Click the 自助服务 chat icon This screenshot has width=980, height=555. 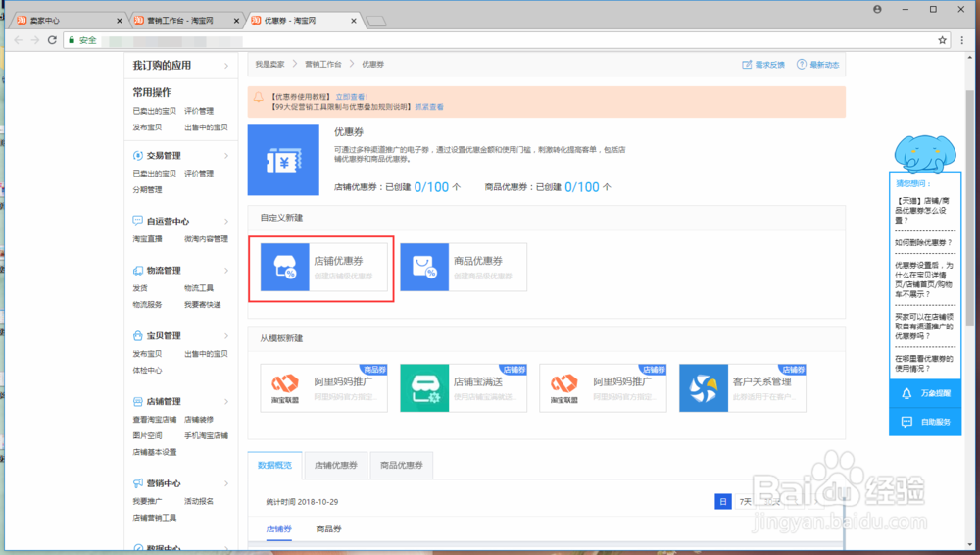[906, 422]
